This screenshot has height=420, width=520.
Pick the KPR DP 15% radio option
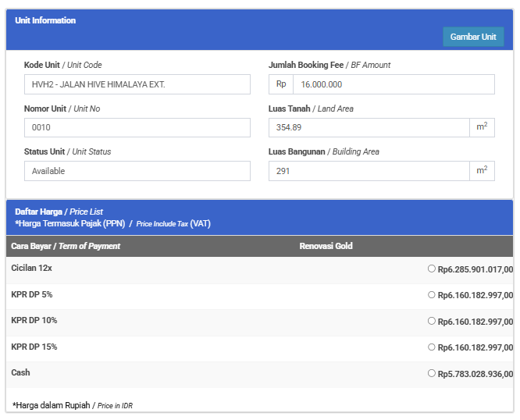[432, 347]
